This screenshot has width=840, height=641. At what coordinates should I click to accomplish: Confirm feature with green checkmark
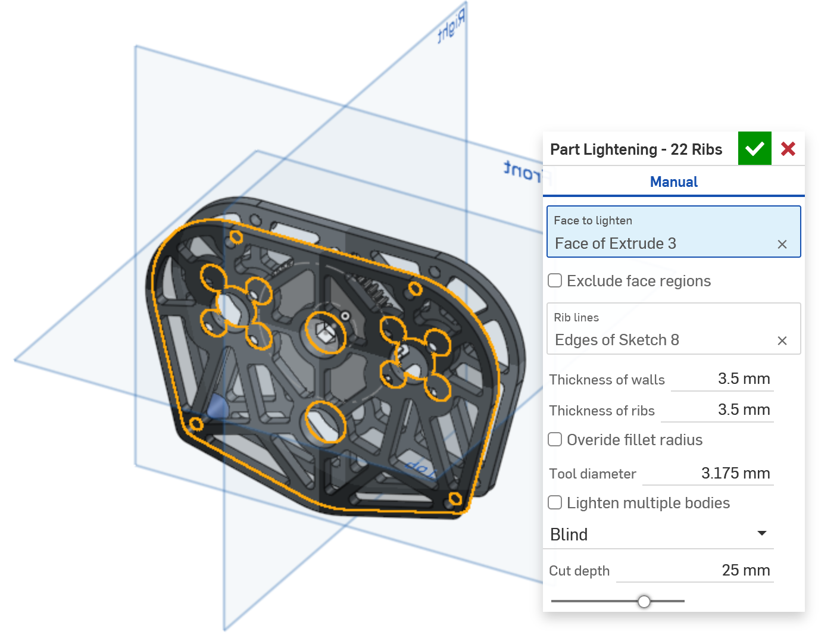coord(754,149)
